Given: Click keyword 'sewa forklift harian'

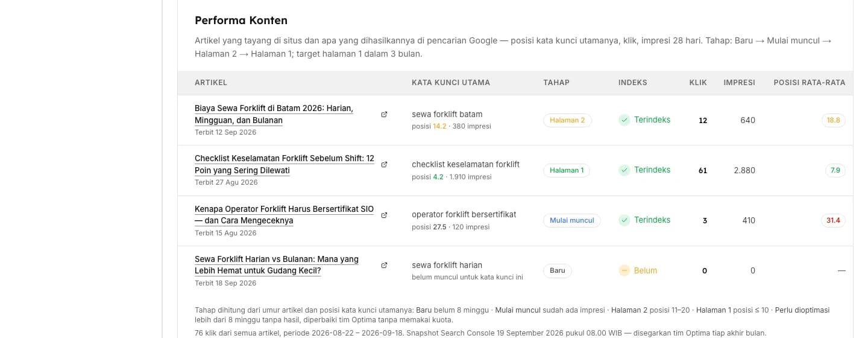Looking at the screenshot, I should (x=447, y=265).
